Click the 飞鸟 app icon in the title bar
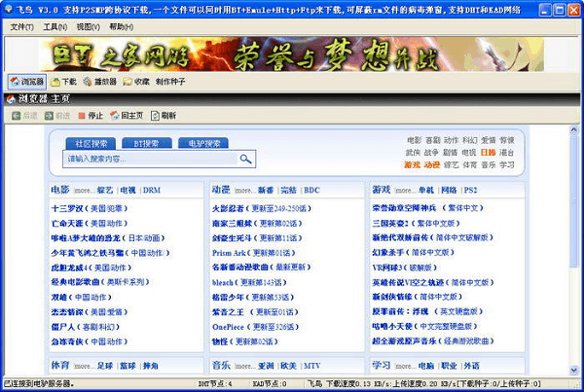 [x=8, y=10]
